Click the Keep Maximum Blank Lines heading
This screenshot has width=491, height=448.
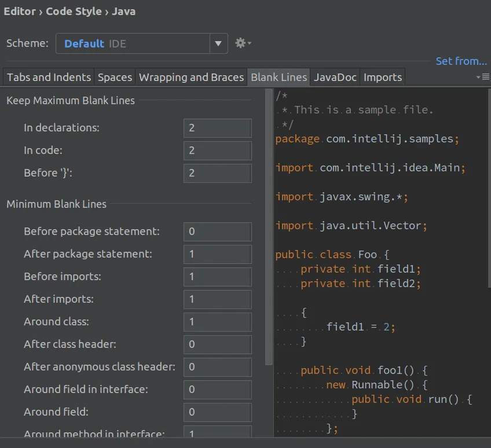coord(71,101)
